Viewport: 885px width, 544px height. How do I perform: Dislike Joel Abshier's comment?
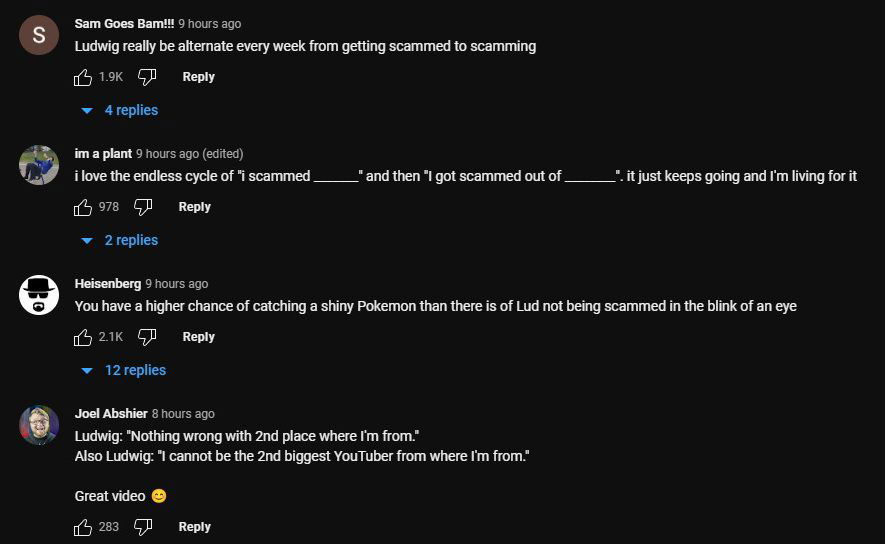(142, 527)
